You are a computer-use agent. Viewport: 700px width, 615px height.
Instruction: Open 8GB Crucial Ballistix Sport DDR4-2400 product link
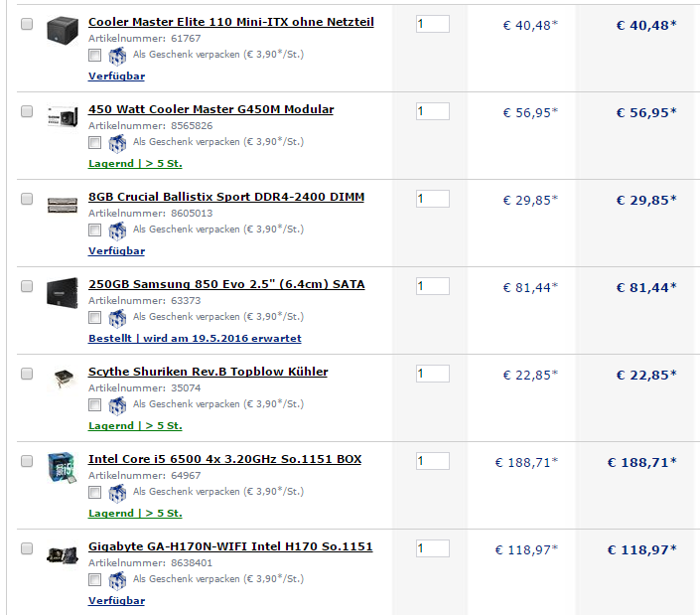pos(226,197)
